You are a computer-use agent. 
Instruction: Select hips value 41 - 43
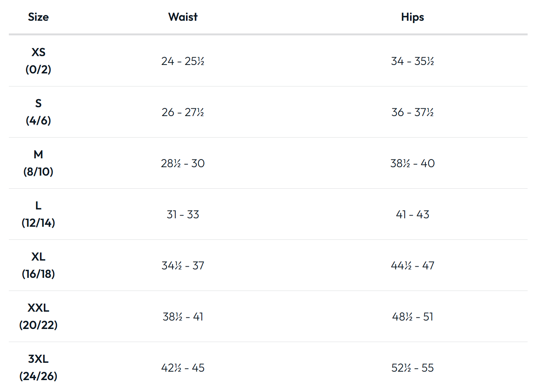[x=412, y=214]
